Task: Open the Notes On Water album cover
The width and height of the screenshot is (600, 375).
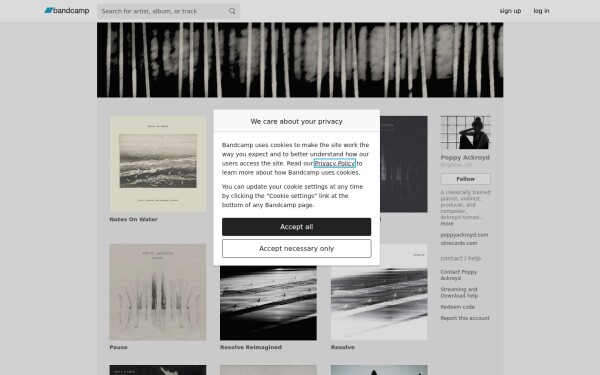Action: pyautogui.click(x=158, y=164)
